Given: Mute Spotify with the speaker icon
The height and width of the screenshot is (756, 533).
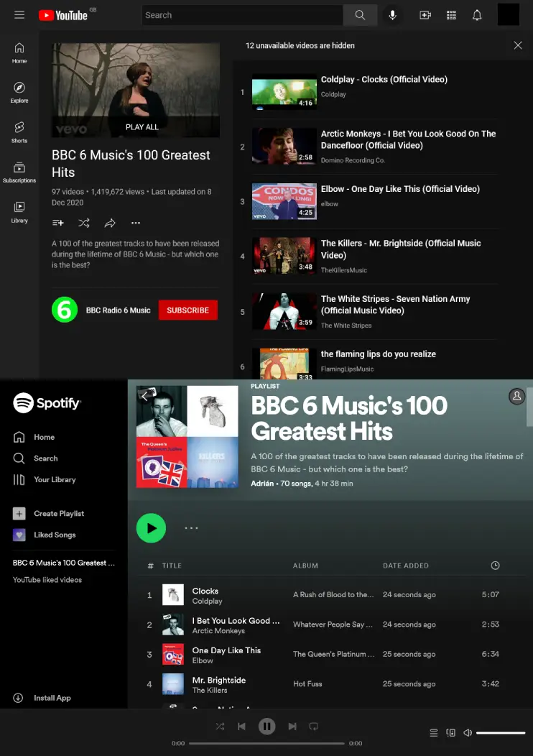Looking at the screenshot, I should coord(468,733).
